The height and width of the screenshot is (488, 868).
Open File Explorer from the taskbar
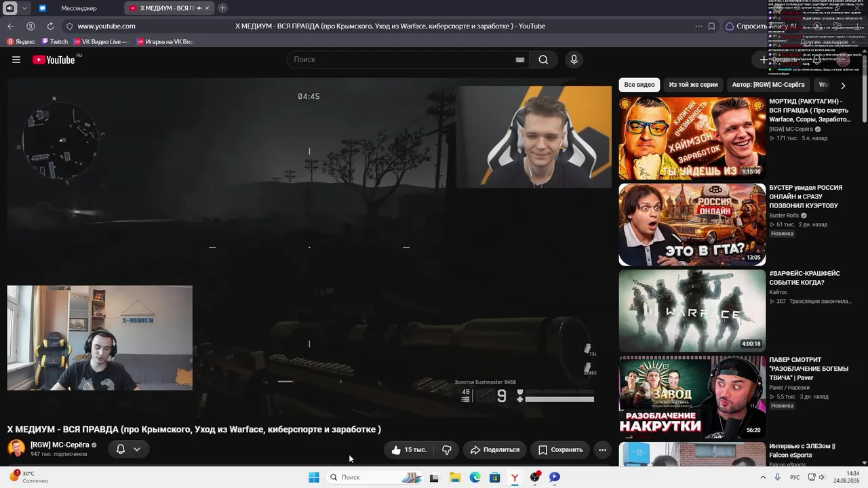(455, 477)
